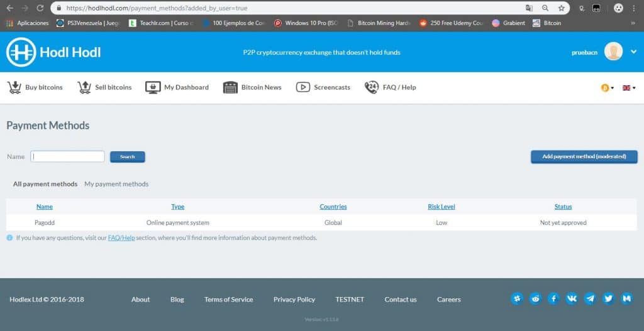
Task: Open Terms of Service footer link
Action: point(229,300)
